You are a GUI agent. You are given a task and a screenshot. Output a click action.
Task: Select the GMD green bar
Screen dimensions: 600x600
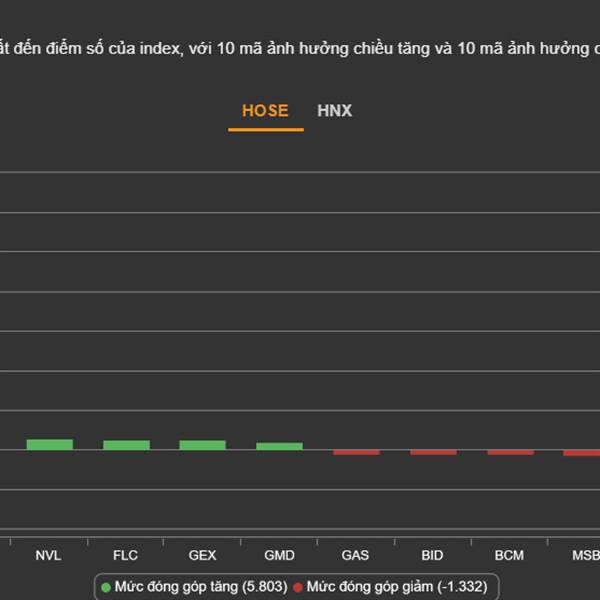tap(279, 446)
